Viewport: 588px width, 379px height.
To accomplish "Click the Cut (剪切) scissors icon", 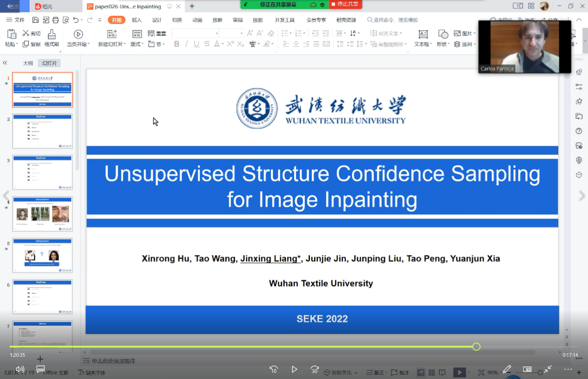I will coord(26,33).
